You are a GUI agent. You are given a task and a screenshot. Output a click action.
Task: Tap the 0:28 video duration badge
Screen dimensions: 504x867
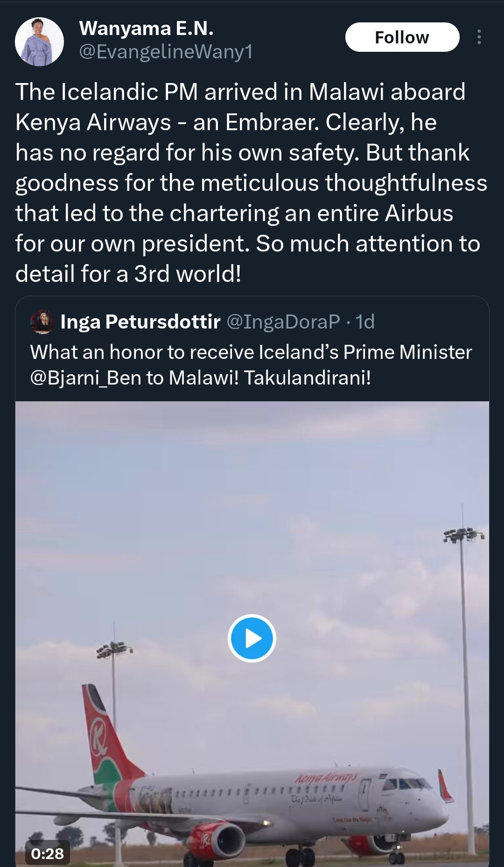point(47,853)
